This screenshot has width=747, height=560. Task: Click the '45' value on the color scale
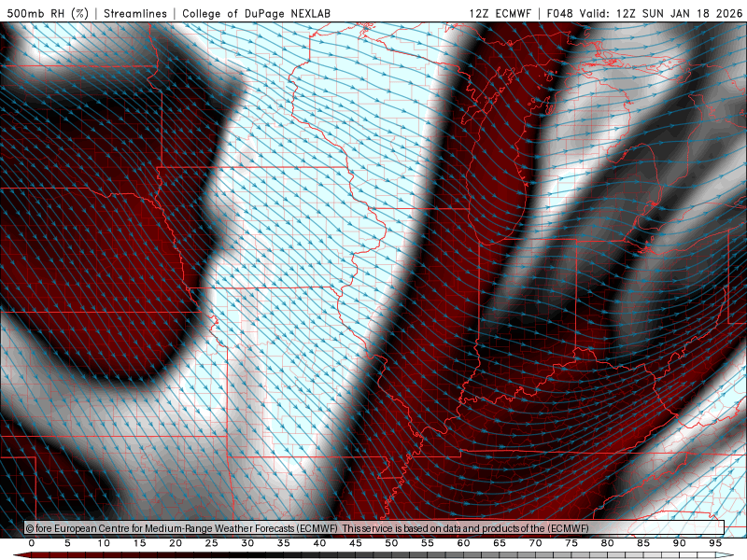click(356, 543)
